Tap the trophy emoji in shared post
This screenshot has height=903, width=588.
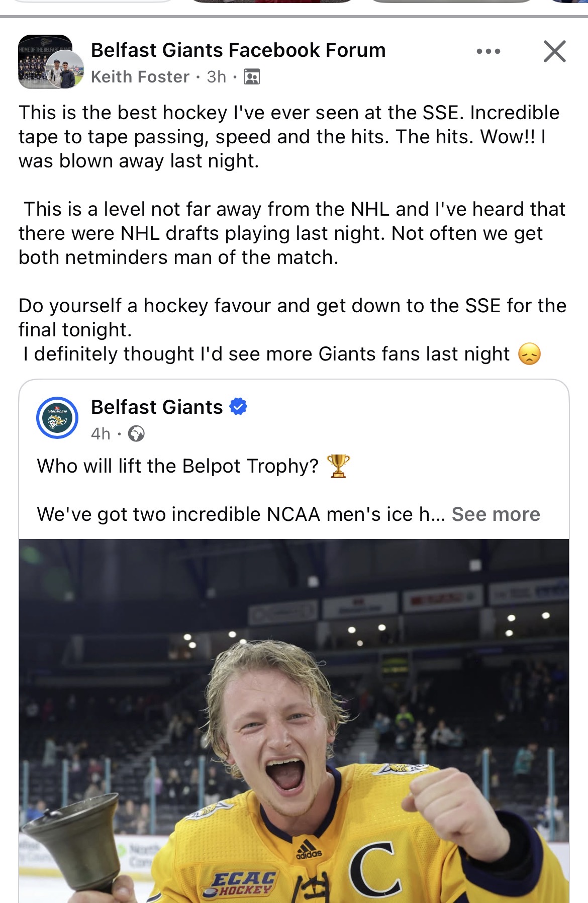338,466
